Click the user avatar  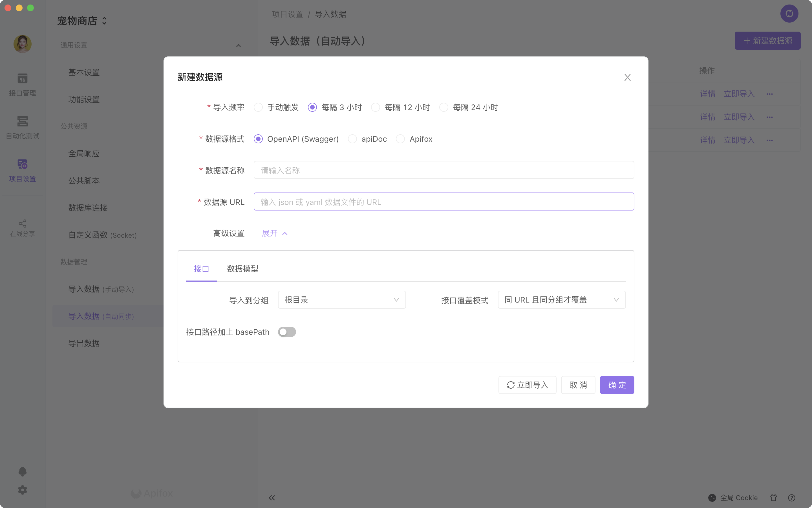pyautogui.click(x=23, y=44)
